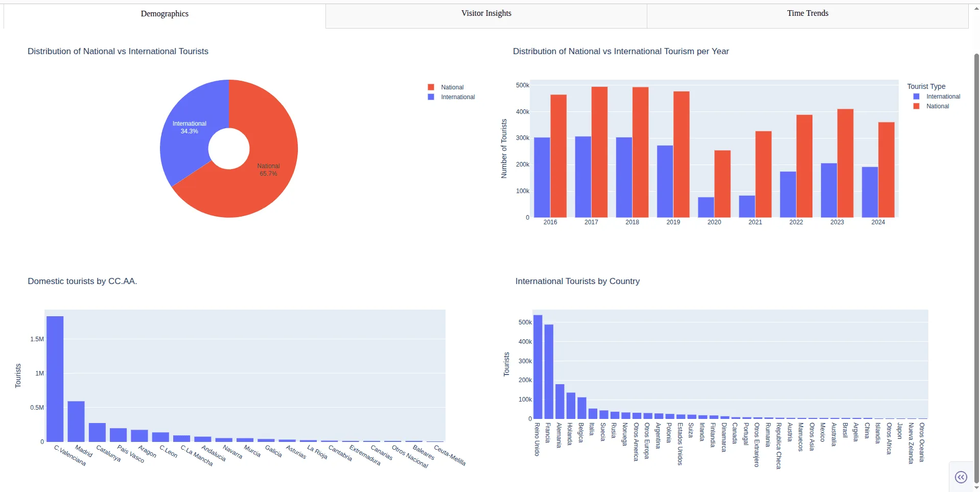Click the International 34.3% pie slice

point(190,128)
